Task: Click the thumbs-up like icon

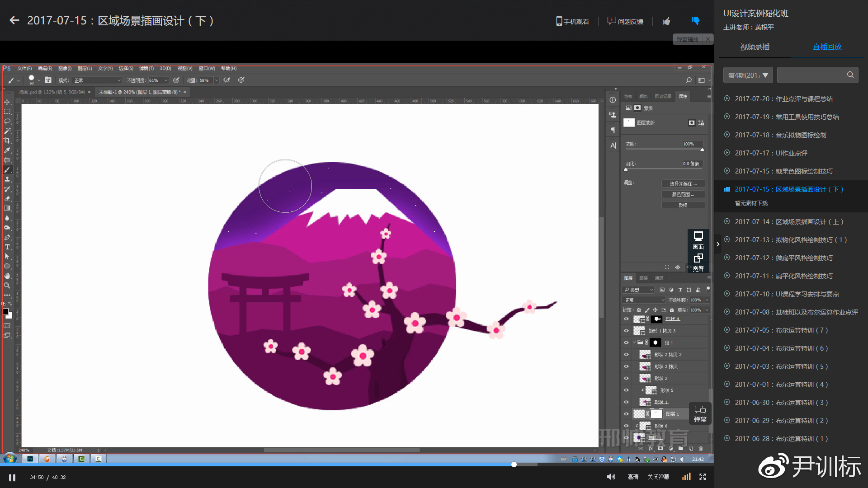Action: click(666, 21)
